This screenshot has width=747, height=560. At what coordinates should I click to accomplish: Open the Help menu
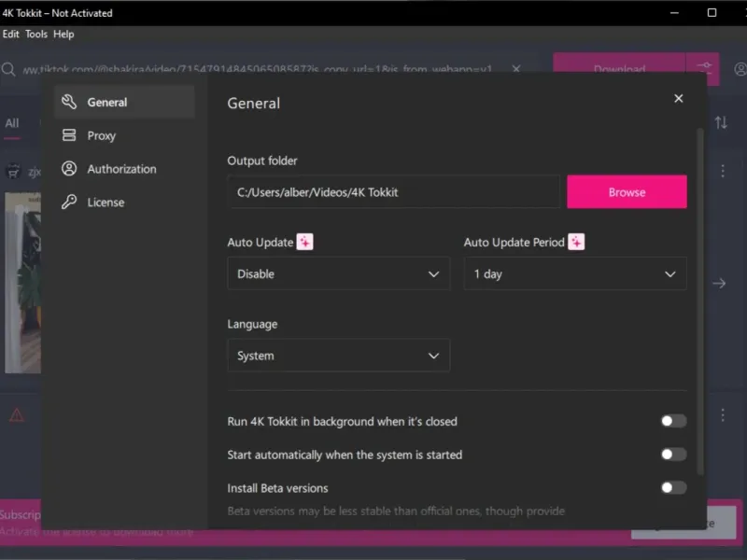click(63, 35)
